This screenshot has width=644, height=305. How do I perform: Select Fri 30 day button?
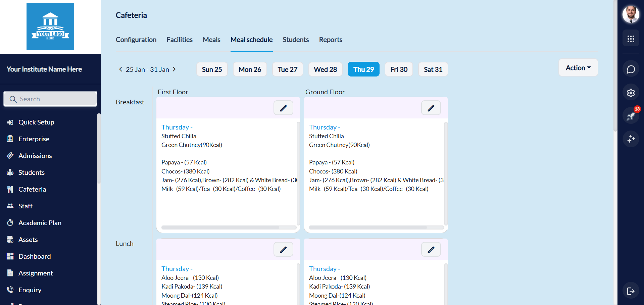point(399,69)
